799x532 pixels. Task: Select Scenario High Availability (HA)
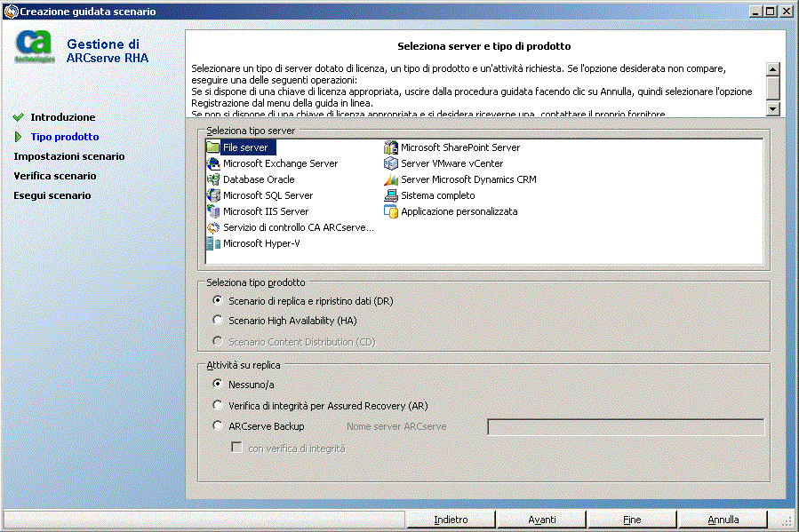218,320
